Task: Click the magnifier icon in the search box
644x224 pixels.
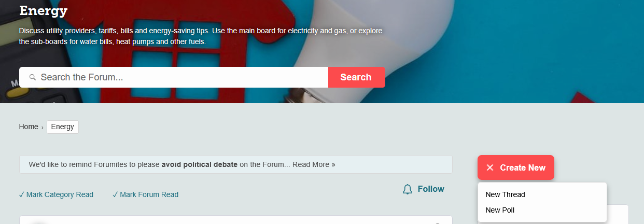Action: click(32, 77)
